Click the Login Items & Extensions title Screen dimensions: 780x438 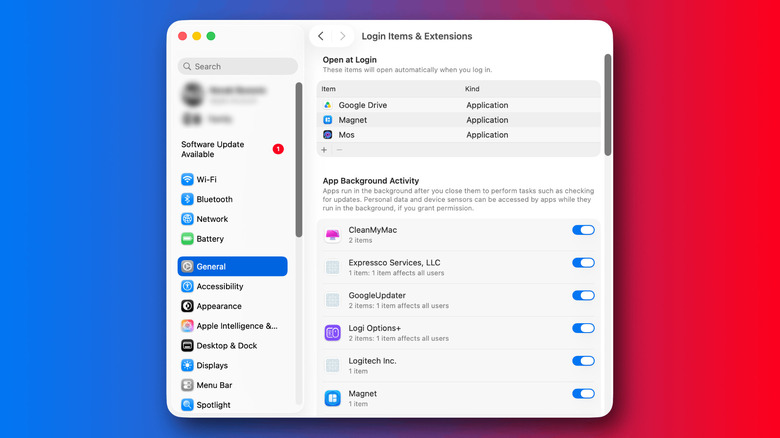point(417,36)
